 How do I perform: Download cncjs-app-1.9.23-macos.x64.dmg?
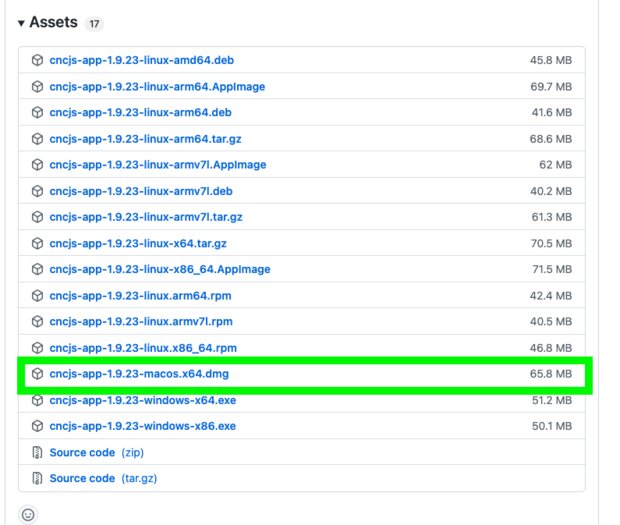139,374
